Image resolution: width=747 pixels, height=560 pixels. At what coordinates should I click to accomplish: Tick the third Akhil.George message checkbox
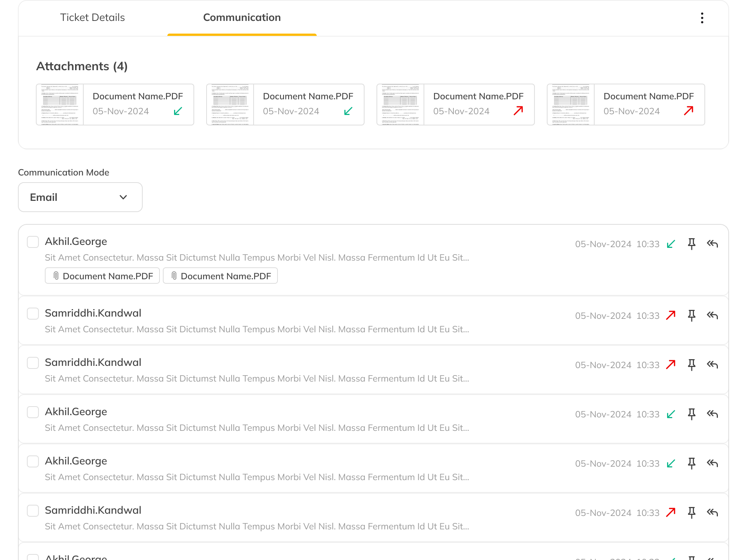[x=33, y=461]
